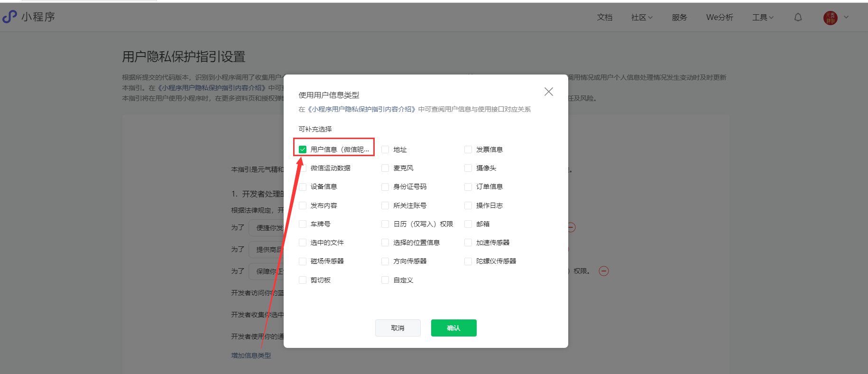Select the 剪切板 checkbox
The width and height of the screenshot is (868, 374).
(x=303, y=280)
